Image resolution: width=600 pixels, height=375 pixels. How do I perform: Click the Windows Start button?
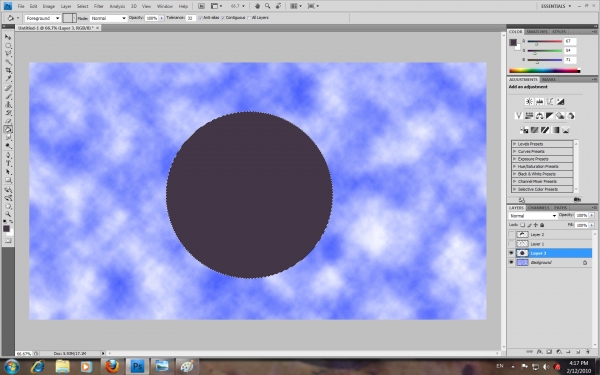pos(12,366)
